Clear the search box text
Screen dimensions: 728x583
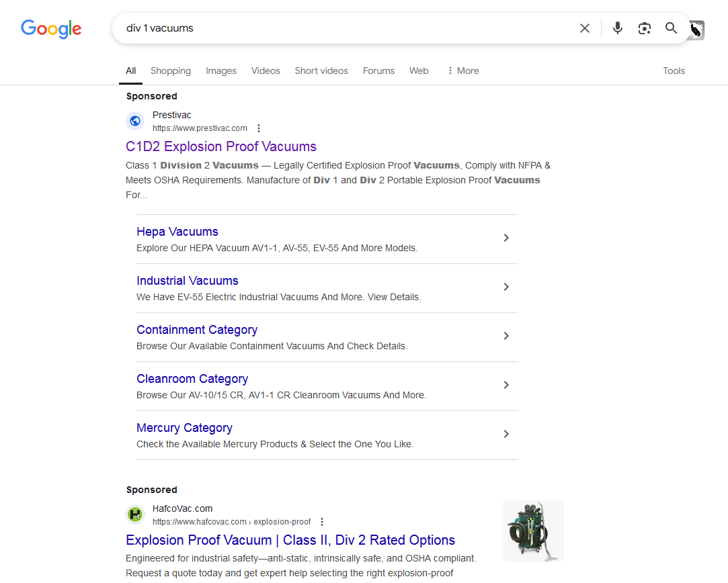click(x=585, y=28)
